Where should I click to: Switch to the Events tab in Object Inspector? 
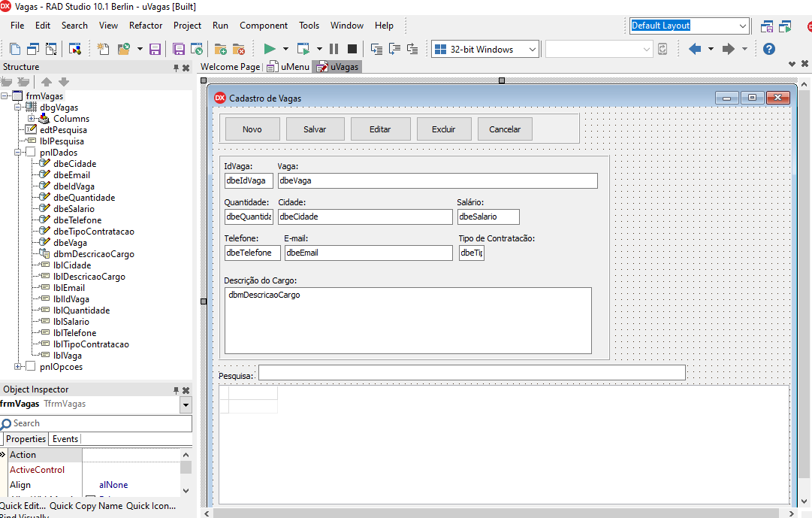tap(65, 439)
